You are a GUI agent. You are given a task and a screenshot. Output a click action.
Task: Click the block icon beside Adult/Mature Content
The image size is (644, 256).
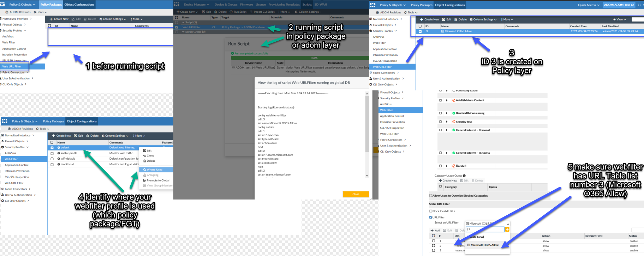click(454, 100)
